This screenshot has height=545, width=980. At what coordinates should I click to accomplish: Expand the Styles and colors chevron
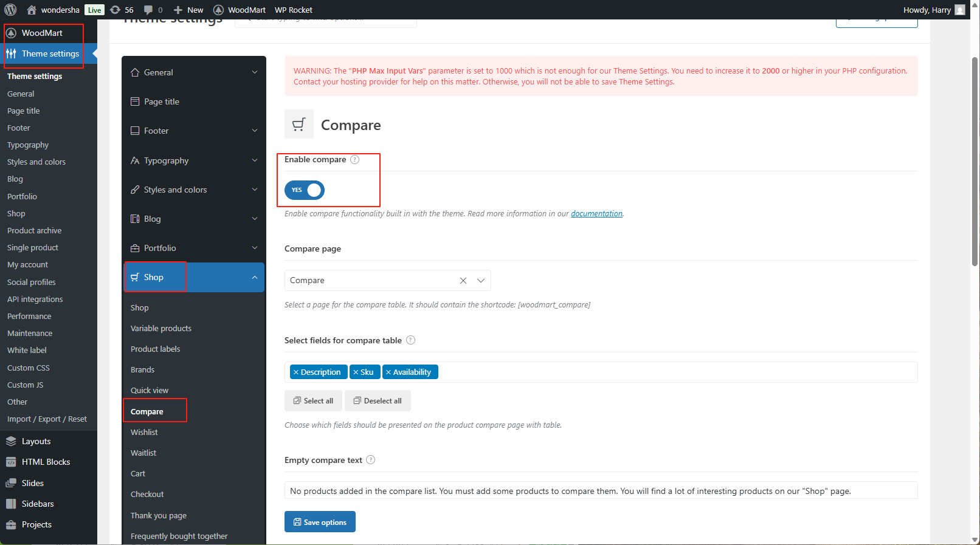pyautogui.click(x=255, y=190)
